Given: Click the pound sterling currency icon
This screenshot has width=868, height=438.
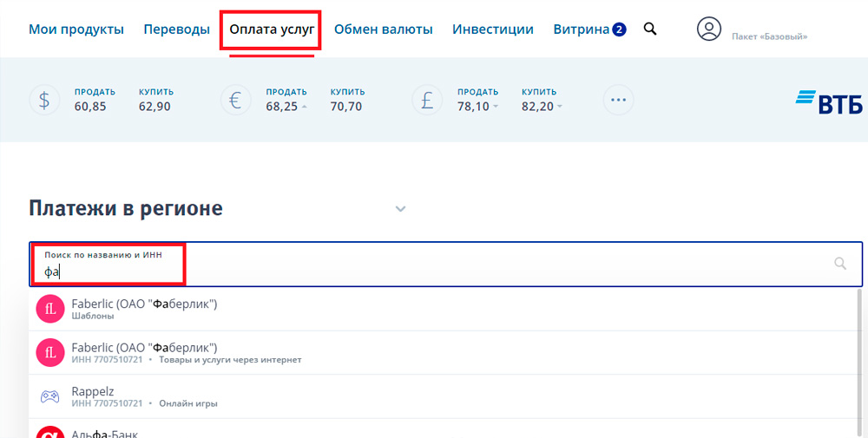Looking at the screenshot, I should [x=427, y=100].
